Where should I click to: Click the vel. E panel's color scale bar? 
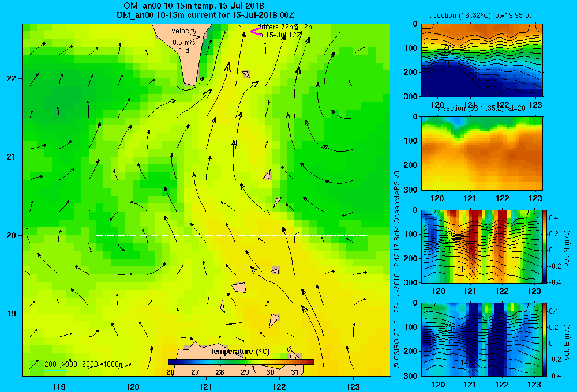click(x=545, y=340)
